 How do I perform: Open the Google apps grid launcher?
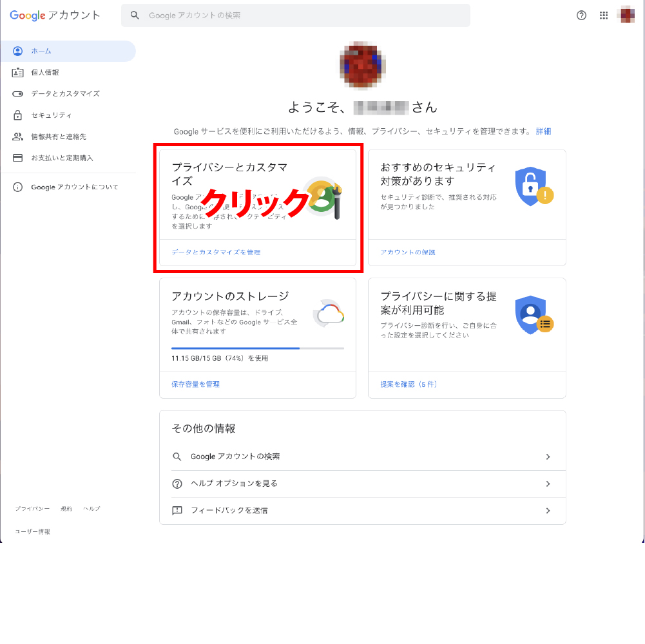point(604,15)
